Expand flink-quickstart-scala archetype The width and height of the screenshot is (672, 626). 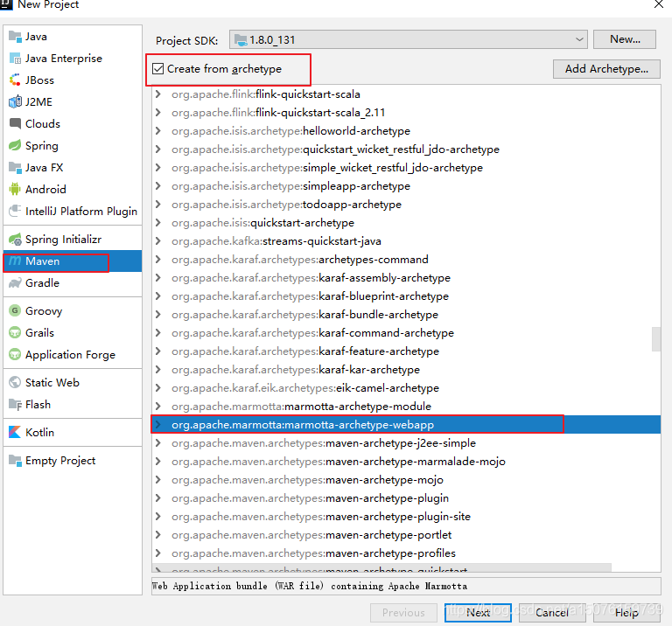pos(158,94)
